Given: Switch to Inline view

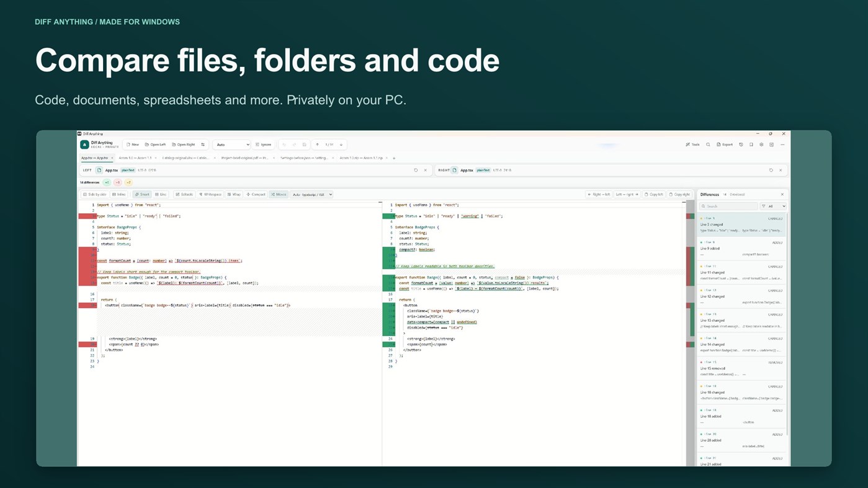Looking at the screenshot, I should (x=119, y=195).
